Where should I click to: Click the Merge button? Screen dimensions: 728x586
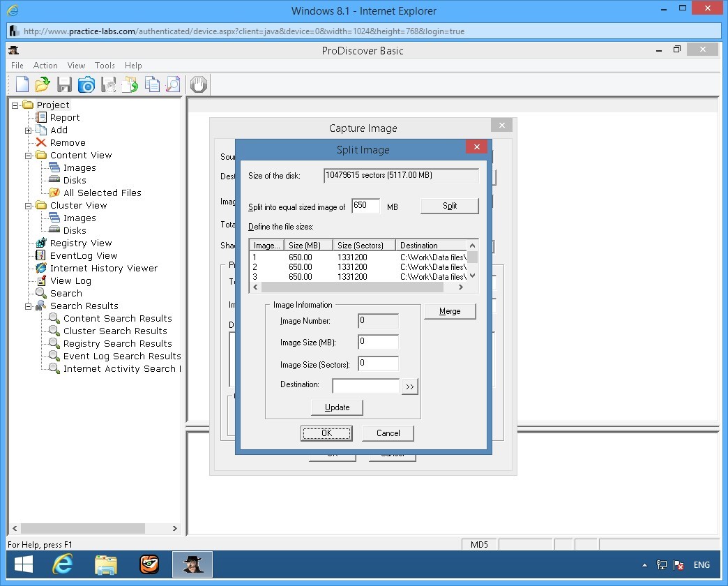coord(450,311)
